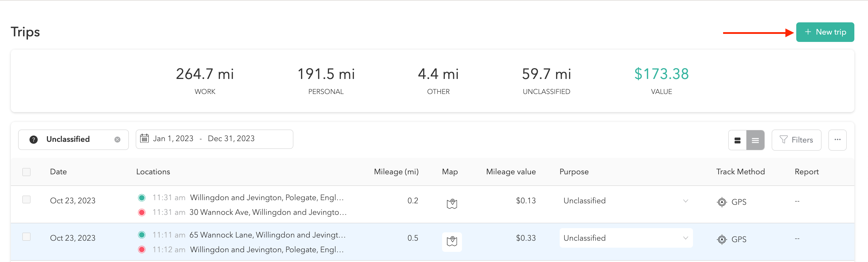
Task: Click the calendar icon in date range
Action: [145, 139]
